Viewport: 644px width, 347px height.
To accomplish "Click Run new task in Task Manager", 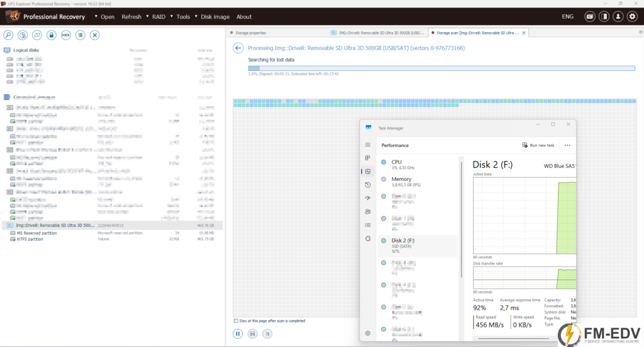I will pos(538,145).
